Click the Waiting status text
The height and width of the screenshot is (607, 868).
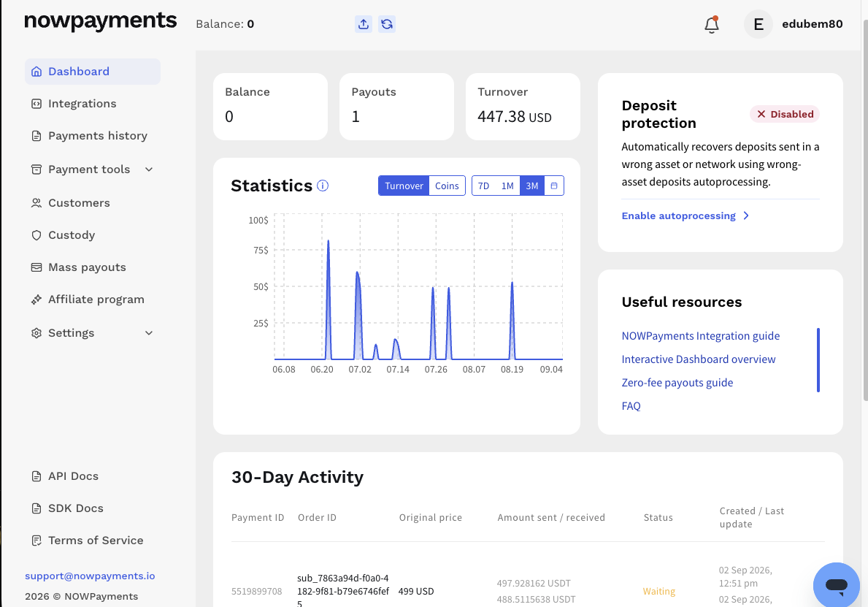[658, 592]
